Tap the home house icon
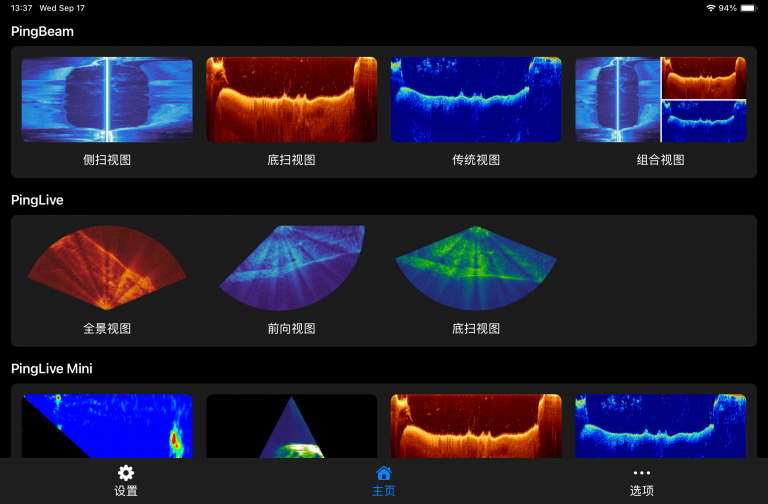The width and height of the screenshot is (768, 504). click(383, 473)
